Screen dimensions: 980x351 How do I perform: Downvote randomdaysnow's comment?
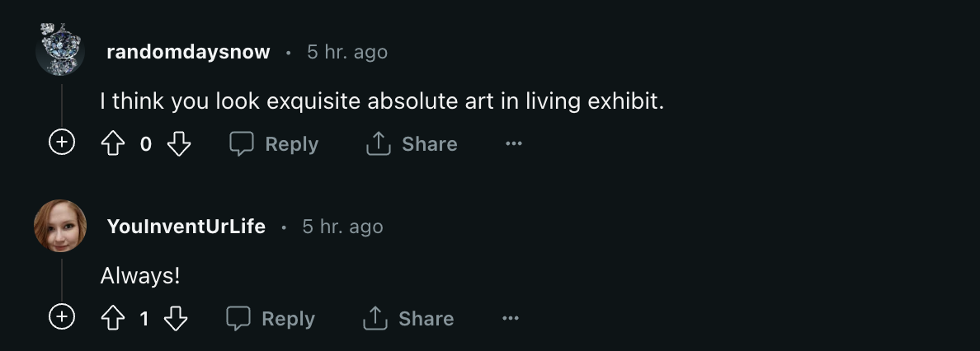[x=179, y=144]
